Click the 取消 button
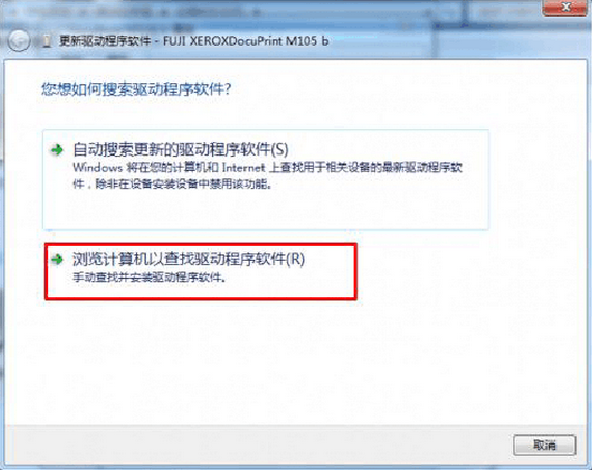Image resolution: width=592 pixels, height=470 pixels. (544, 445)
